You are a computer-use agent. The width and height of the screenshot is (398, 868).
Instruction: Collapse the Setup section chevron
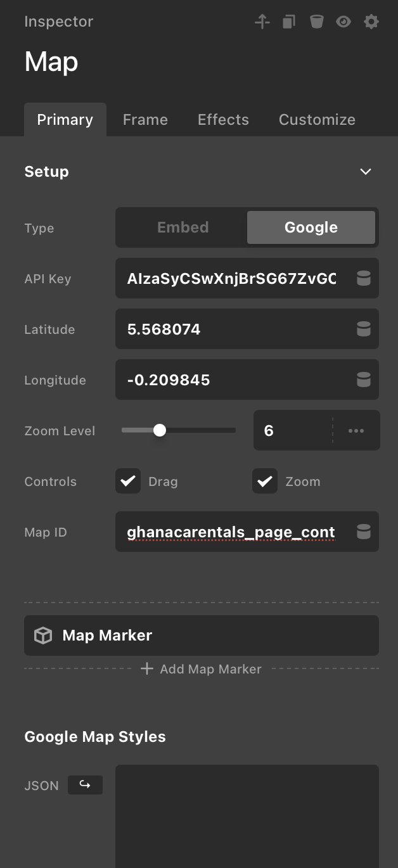[366, 172]
